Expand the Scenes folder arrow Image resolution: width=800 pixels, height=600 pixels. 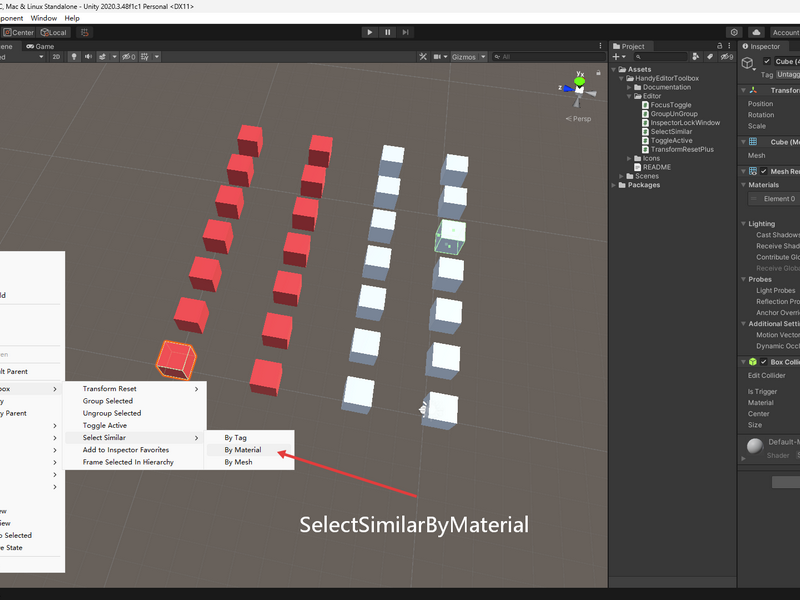click(x=621, y=177)
